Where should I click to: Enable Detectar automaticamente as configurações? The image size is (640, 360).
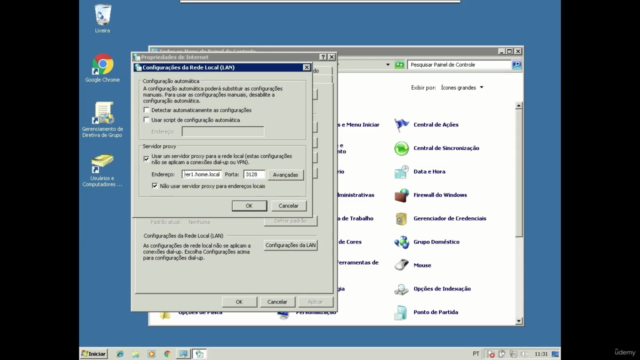146,110
